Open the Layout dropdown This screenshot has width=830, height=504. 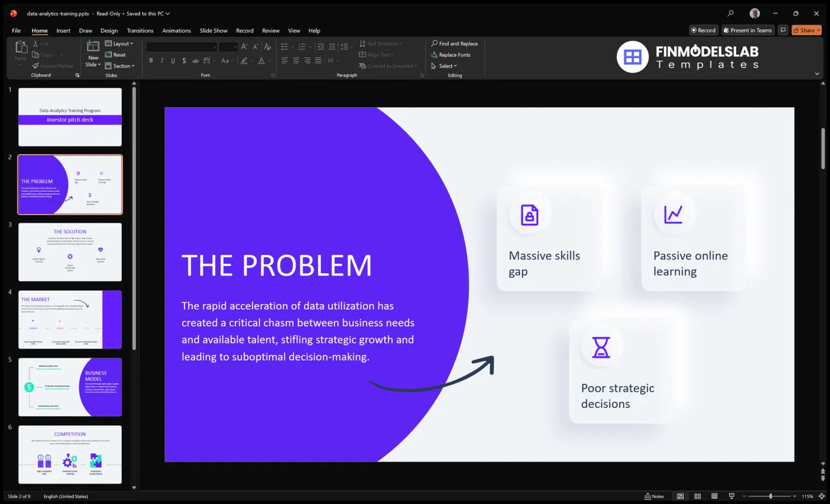pos(119,44)
